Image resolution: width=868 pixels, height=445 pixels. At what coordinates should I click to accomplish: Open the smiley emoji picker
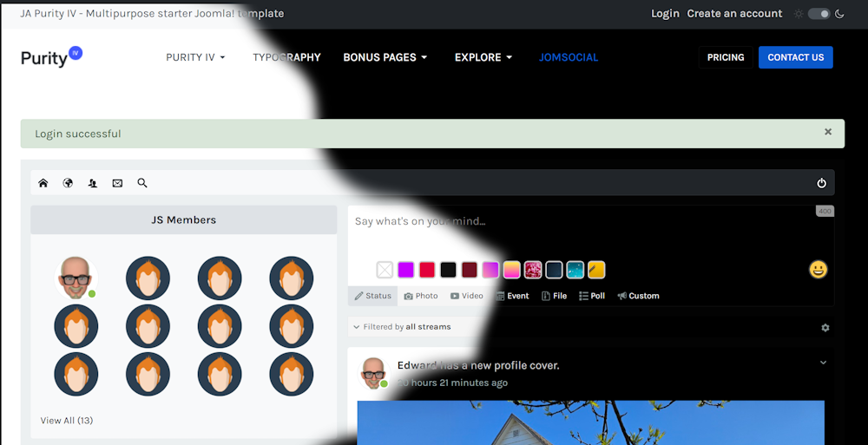click(819, 270)
